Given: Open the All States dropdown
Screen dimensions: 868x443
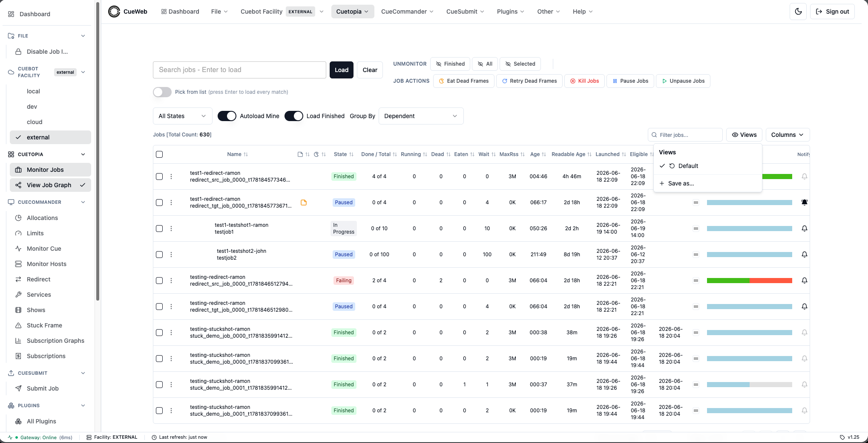Looking at the screenshot, I should [182, 116].
